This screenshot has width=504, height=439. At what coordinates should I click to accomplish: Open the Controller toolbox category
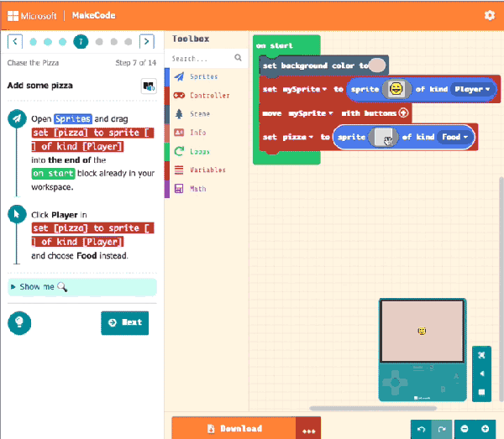206,96
